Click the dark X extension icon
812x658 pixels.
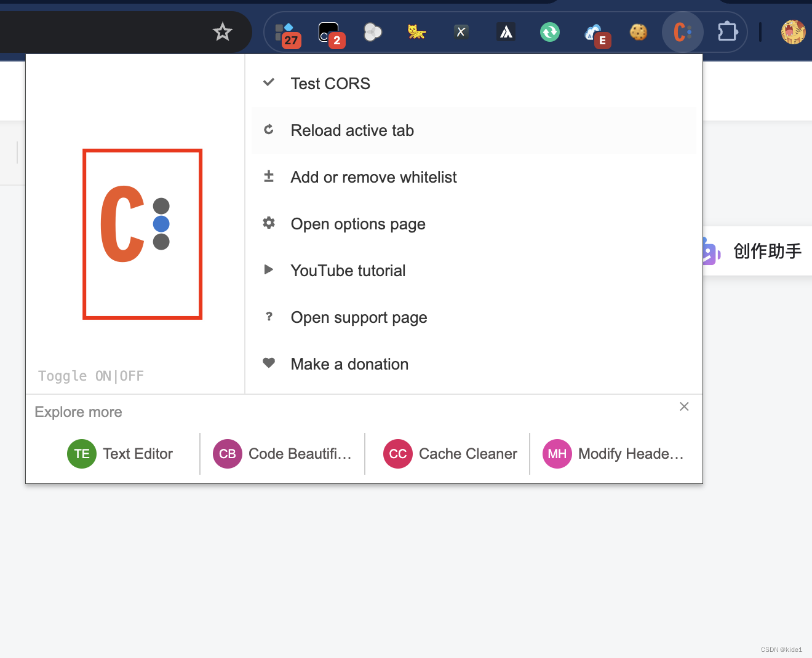click(x=461, y=32)
